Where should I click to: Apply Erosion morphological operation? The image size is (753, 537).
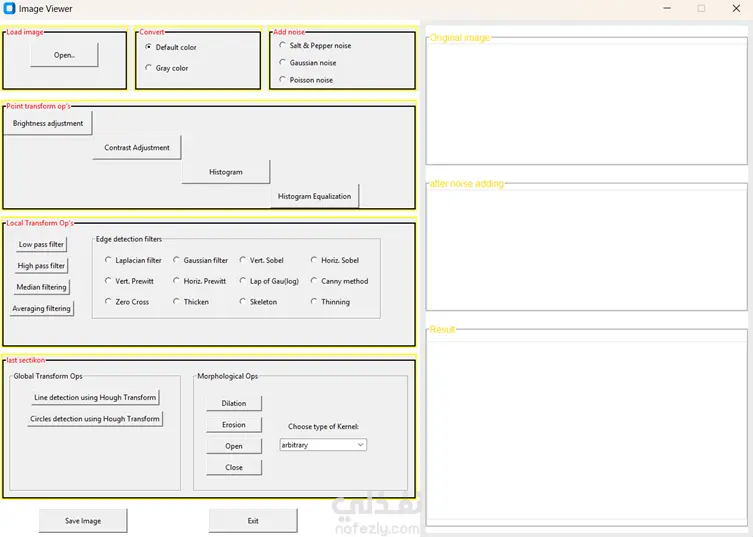pyautogui.click(x=234, y=425)
